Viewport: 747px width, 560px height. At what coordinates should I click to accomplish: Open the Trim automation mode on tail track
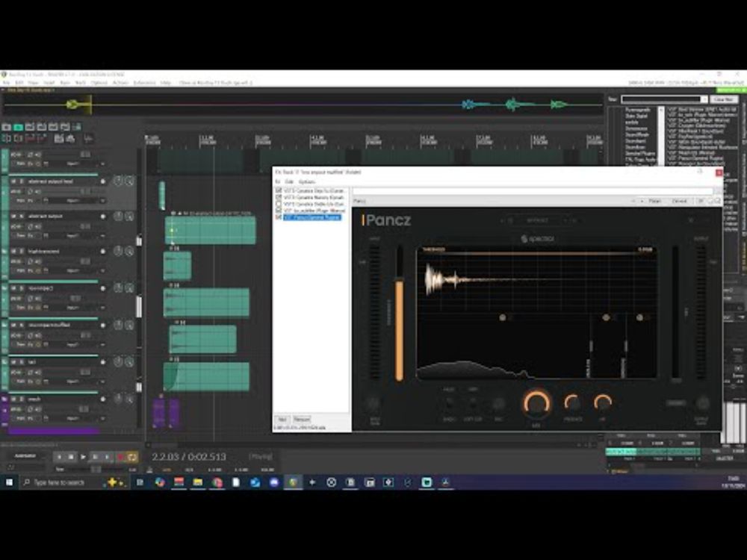tap(20, 382)
